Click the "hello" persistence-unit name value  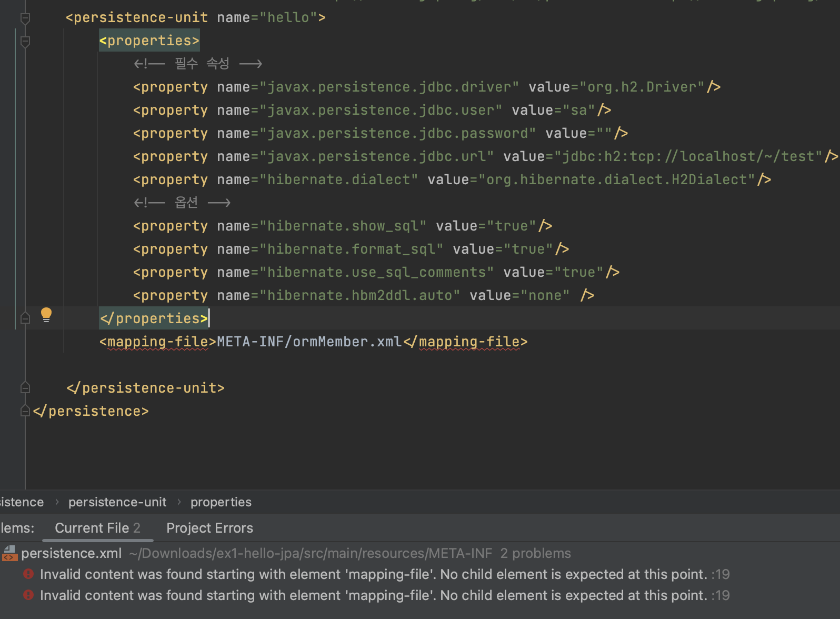point(288,17)
